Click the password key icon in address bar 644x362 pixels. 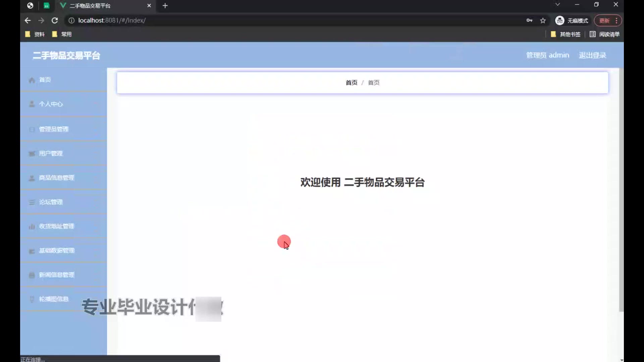529,21
